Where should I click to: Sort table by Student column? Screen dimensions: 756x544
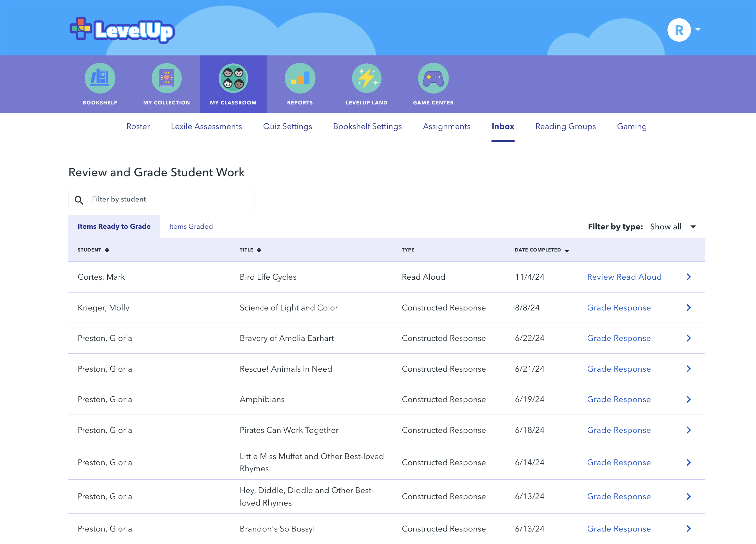pyautogui.click(x=107, y=250)
